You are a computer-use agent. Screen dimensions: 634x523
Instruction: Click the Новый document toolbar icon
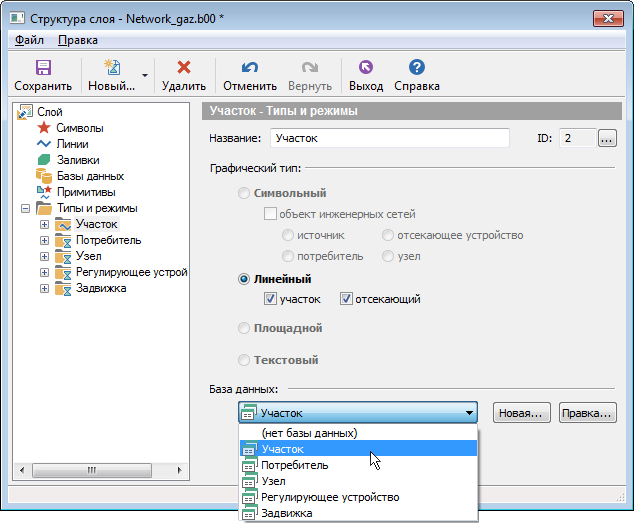tap(111, 68)
